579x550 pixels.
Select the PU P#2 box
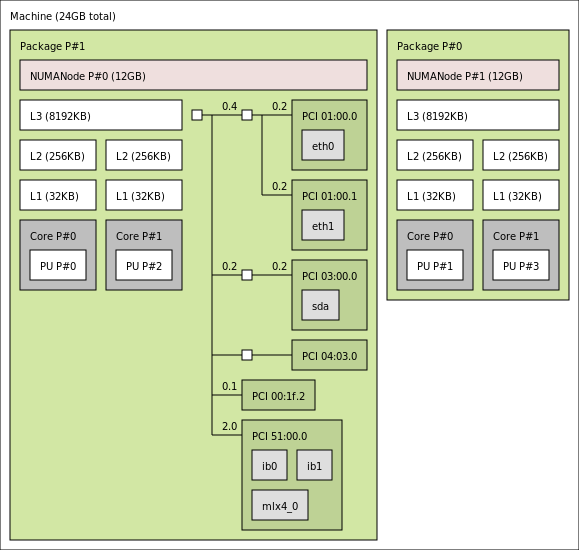pyautogui.click(x=144, y=265)
